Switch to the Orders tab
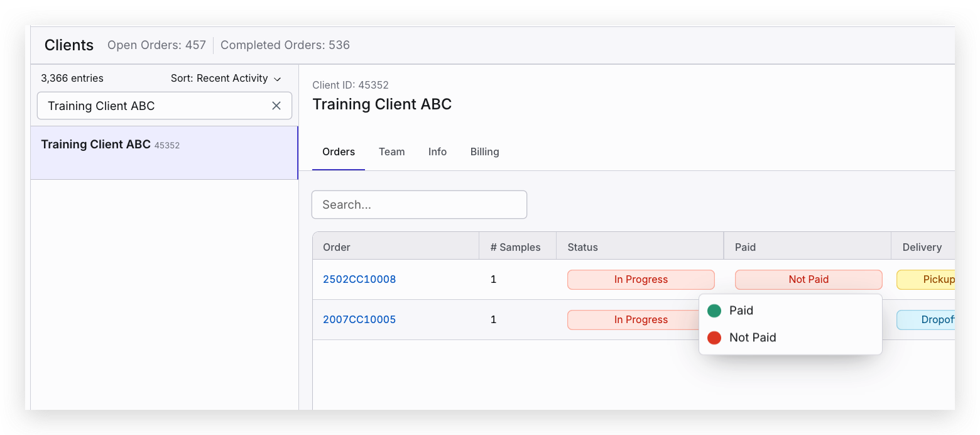 (339, 151)
